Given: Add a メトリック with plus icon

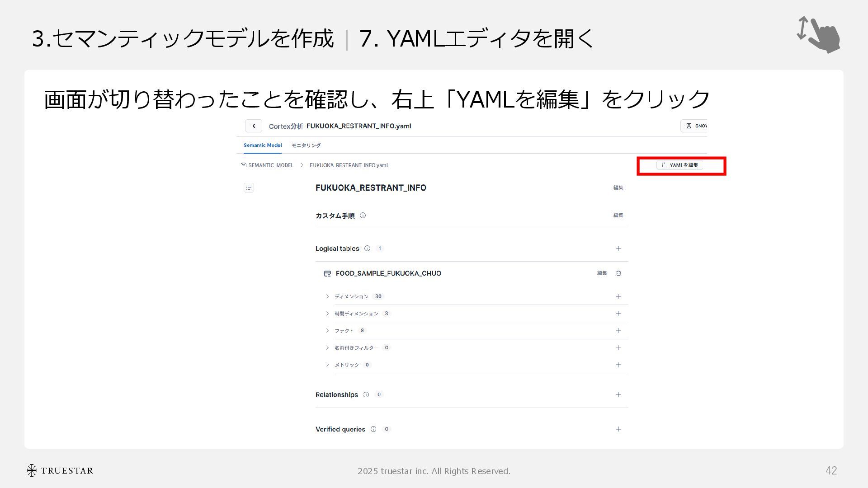Looking at the screenshot, I should pos(618,365).
